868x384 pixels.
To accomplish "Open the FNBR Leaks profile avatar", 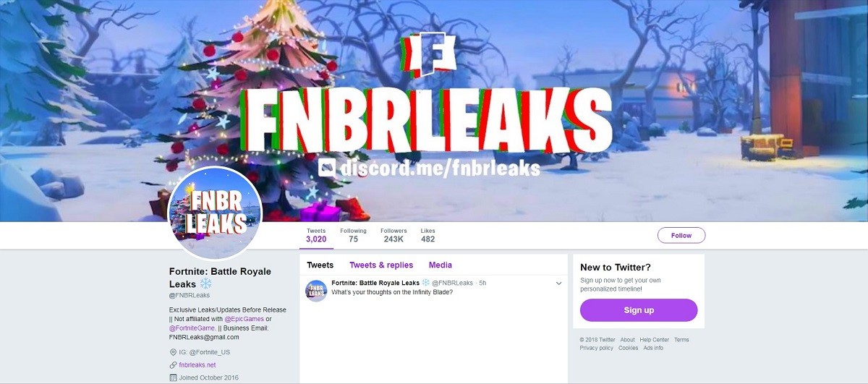I will [214, 213].
